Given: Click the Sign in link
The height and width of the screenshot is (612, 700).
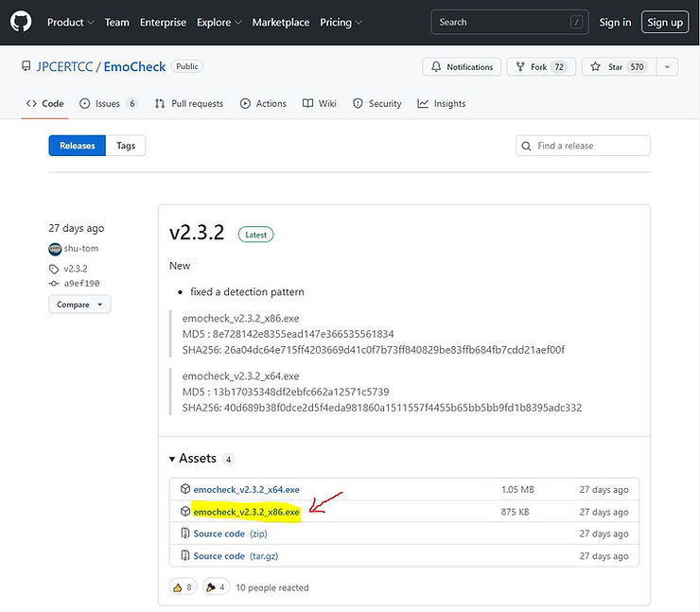Looking at the screenshot, I should click(x=615, y=23).
